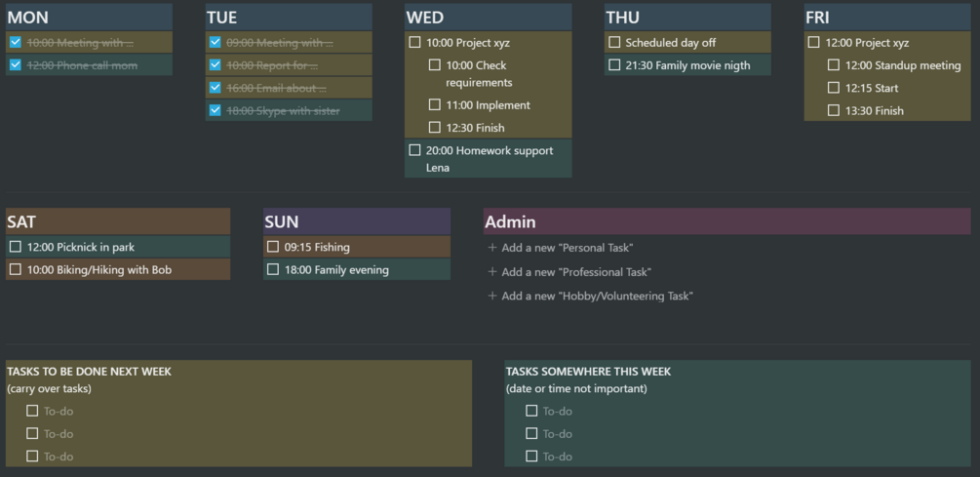The height and width of the screenshot is (477, 980).
Task: Check 21:30 Family movie night box
Action: pos(614,65)
